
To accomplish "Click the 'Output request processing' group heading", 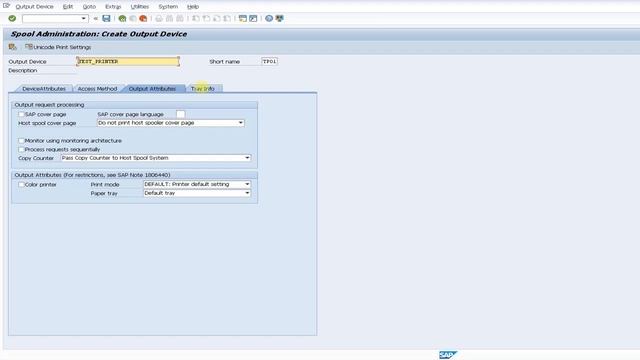I will pos(49,105).
